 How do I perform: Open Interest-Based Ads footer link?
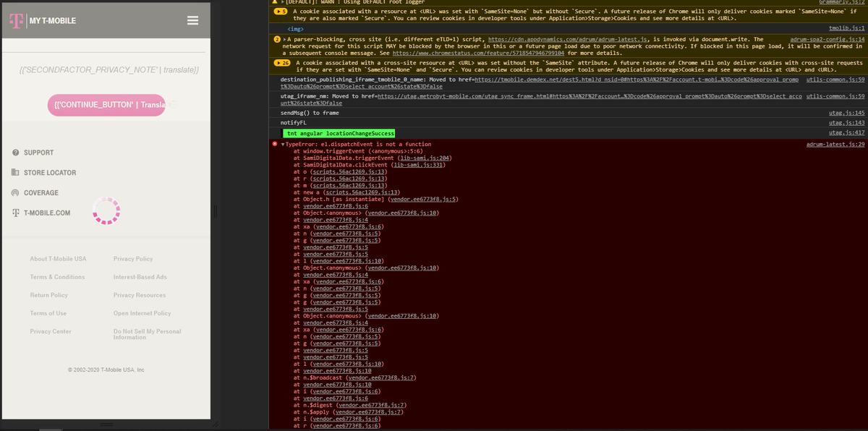[x=140, y=277]
